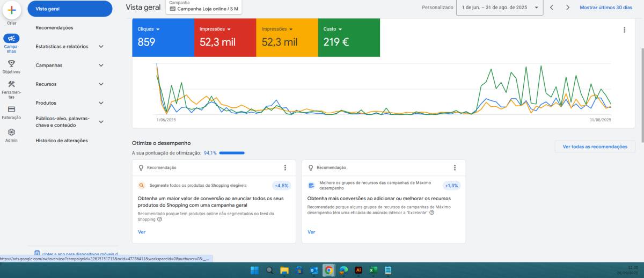This screenshot has height=278, width=644.
Task: Open Ferramentas wrench icon
Action: (x=11, y=84)
